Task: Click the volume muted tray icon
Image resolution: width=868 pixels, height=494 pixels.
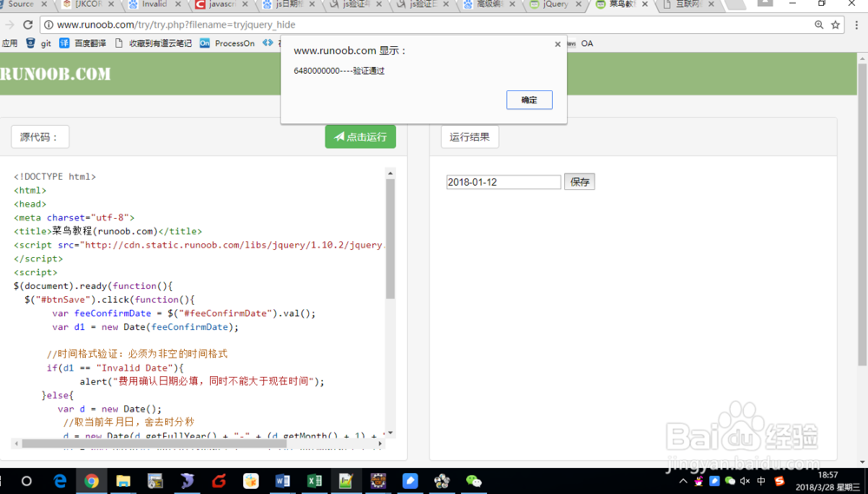Action: pyautogui.click(x=745, y=481)
